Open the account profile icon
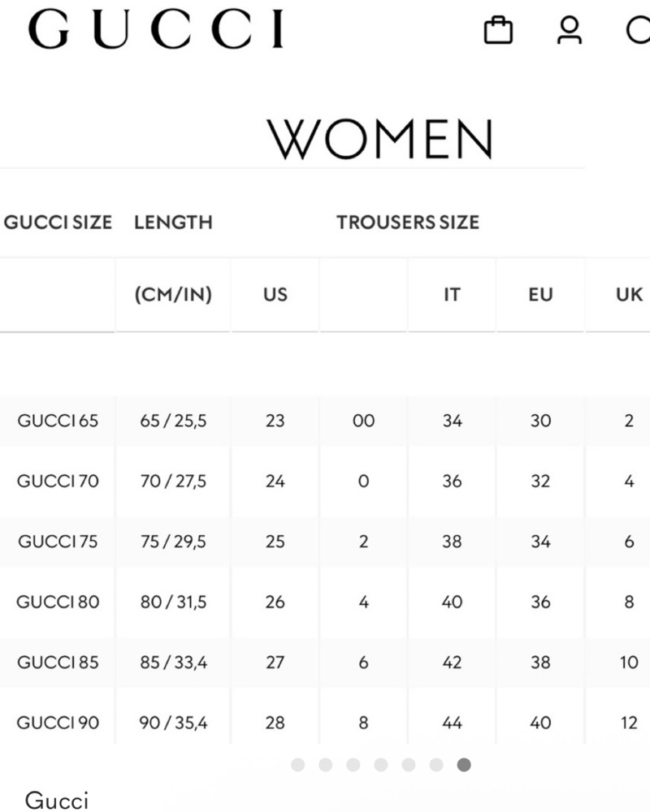Screen dimensions: 650x812 [x=569, y=31]
